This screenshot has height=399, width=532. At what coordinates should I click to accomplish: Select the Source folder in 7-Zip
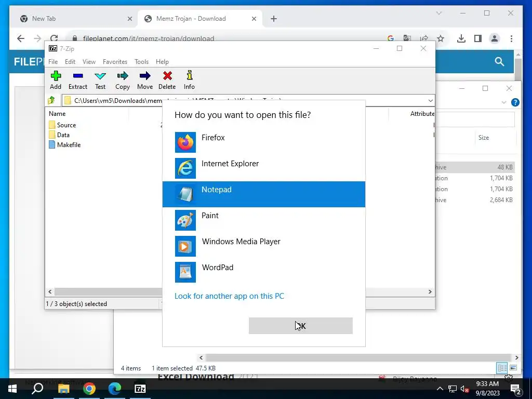62,125
